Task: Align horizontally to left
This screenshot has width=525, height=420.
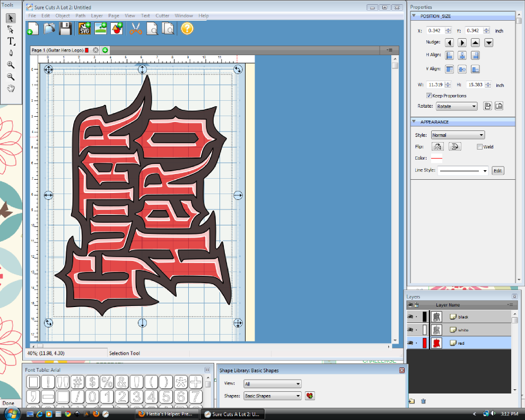Action: coord(449,56)
